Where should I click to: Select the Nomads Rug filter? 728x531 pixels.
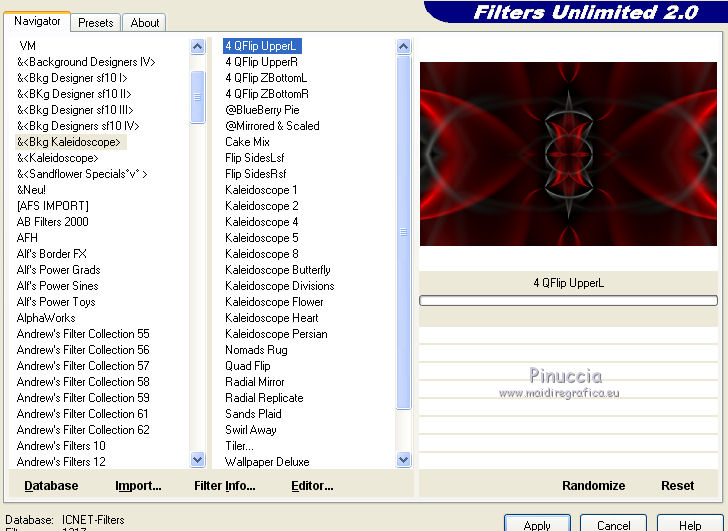tap(256, 350)
